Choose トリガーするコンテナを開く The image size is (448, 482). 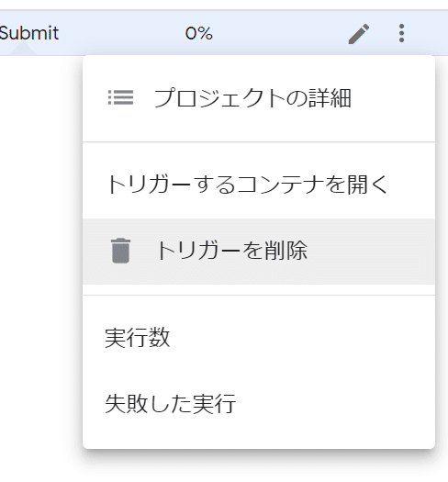point(259,185)
